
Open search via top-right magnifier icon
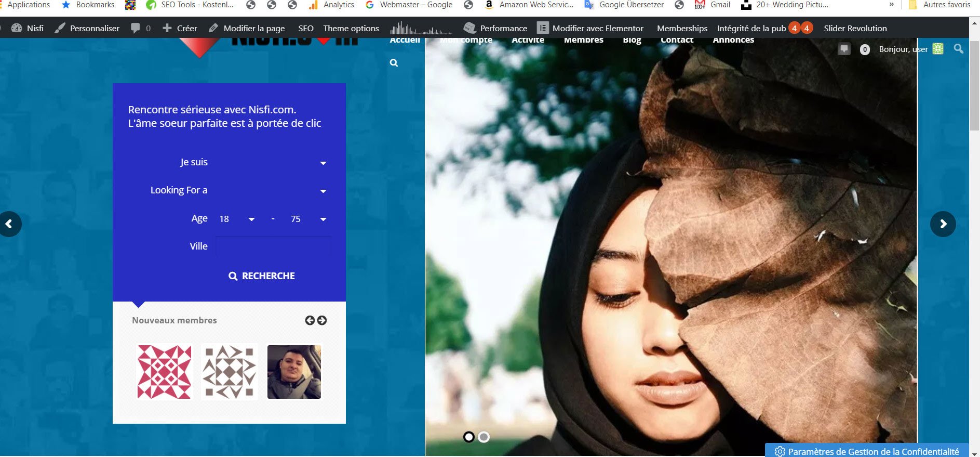pyautogui.click(x=958, y=49)
